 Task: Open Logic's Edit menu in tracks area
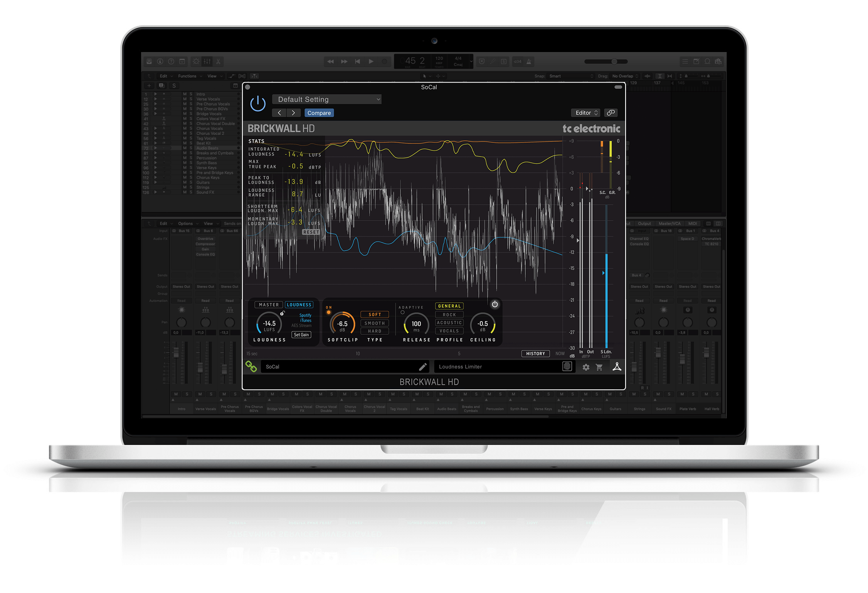(x=166, y=76)
